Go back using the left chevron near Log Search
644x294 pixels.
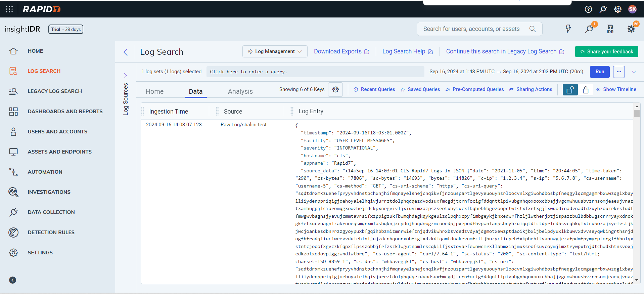click(126, 52)
